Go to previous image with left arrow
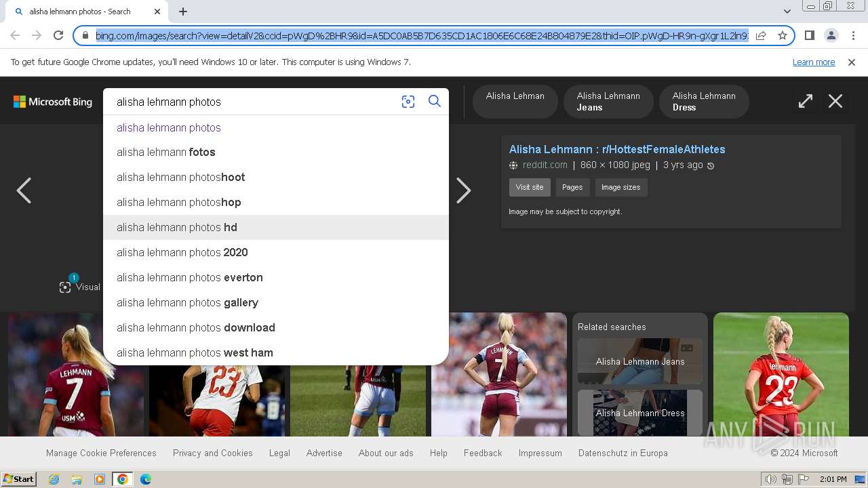This screenshot has height=488, width=868. [x=24, y=190]
